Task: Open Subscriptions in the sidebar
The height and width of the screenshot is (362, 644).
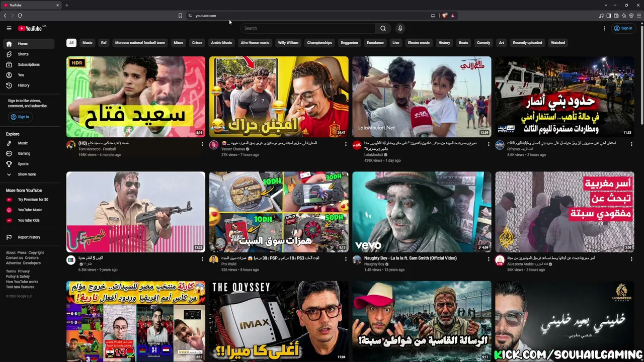Action: point(28,64)
